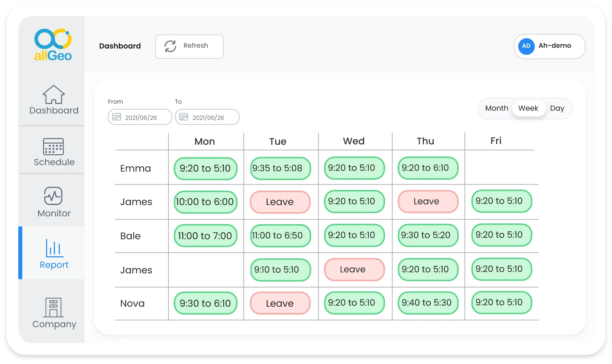Open the Schedule calendar icon
The image size is (612, 364).
point(53,147)
